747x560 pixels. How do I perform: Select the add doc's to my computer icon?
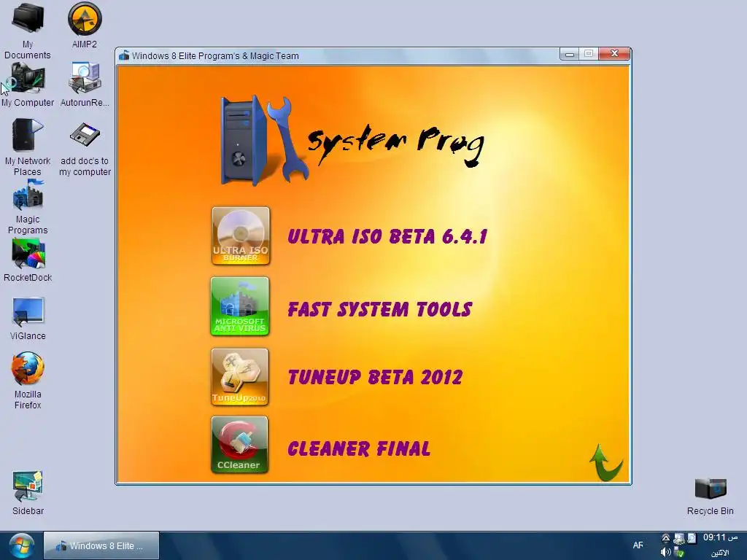coord(85,149)
